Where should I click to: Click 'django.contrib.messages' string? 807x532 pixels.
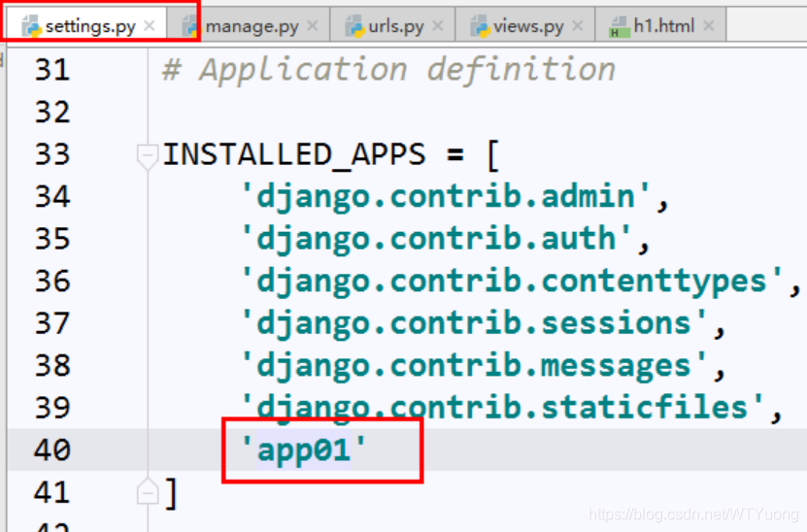(x=474, y=366)
